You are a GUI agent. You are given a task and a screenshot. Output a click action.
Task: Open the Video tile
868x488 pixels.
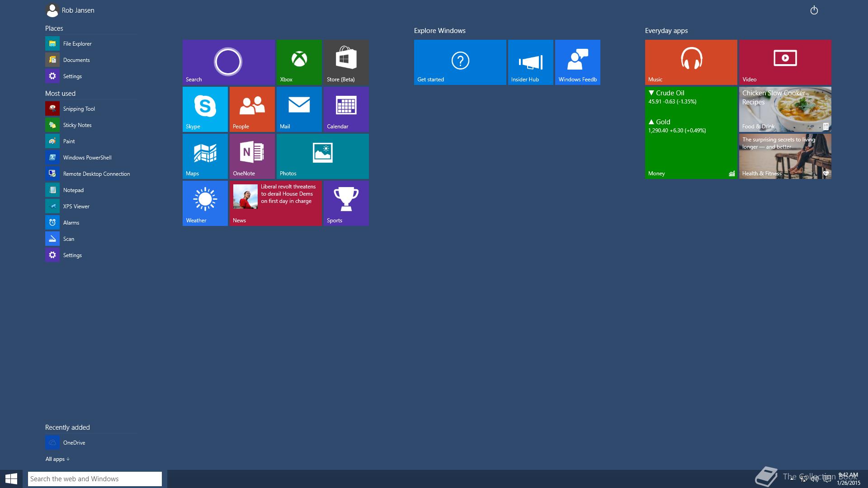[785, 62]
